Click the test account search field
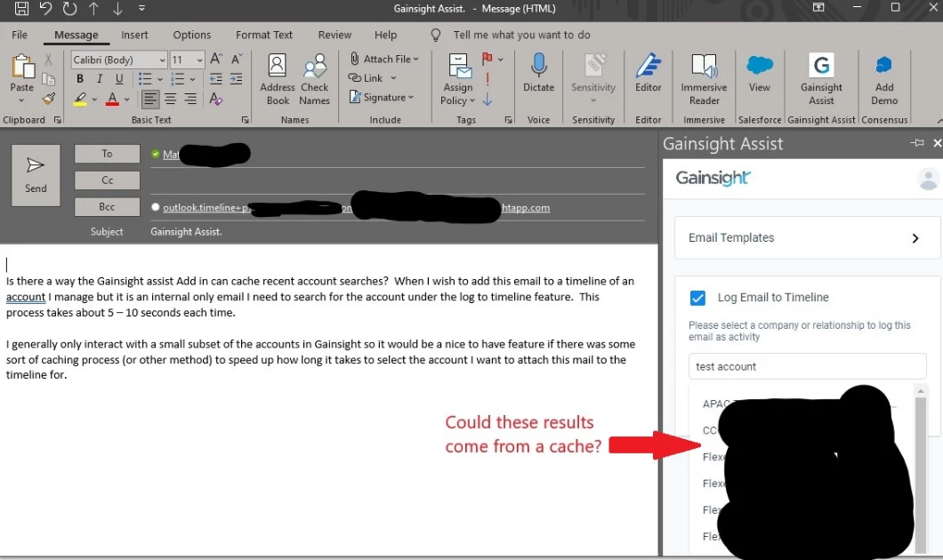This screenshot has width=943, height=560. (x=807, y=366)
